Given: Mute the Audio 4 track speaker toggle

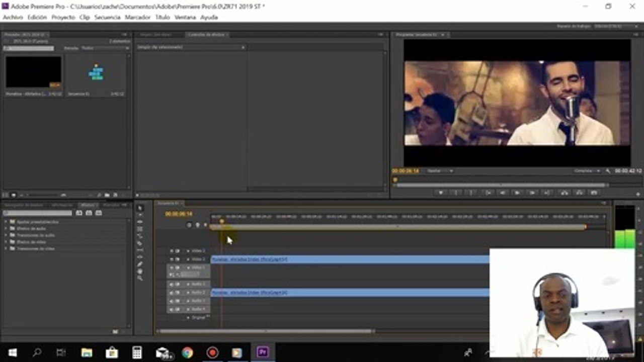Looking at the screenshot, I should pos(171,309).
